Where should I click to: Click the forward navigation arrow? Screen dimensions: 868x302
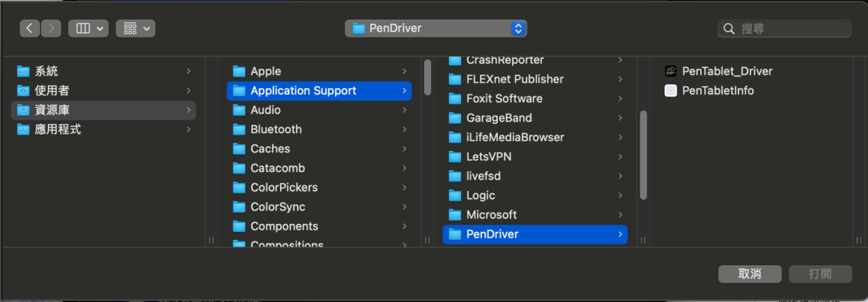tap(51, 29)
